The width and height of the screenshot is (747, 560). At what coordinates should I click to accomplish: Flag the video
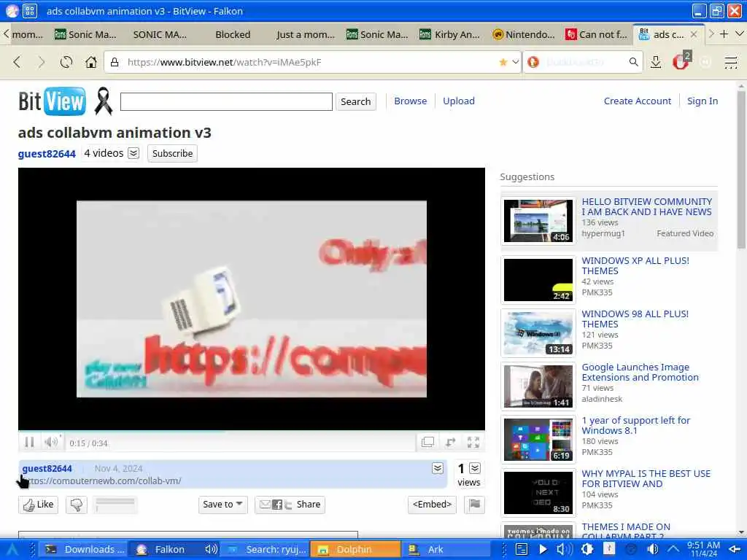tap(474, 505)
